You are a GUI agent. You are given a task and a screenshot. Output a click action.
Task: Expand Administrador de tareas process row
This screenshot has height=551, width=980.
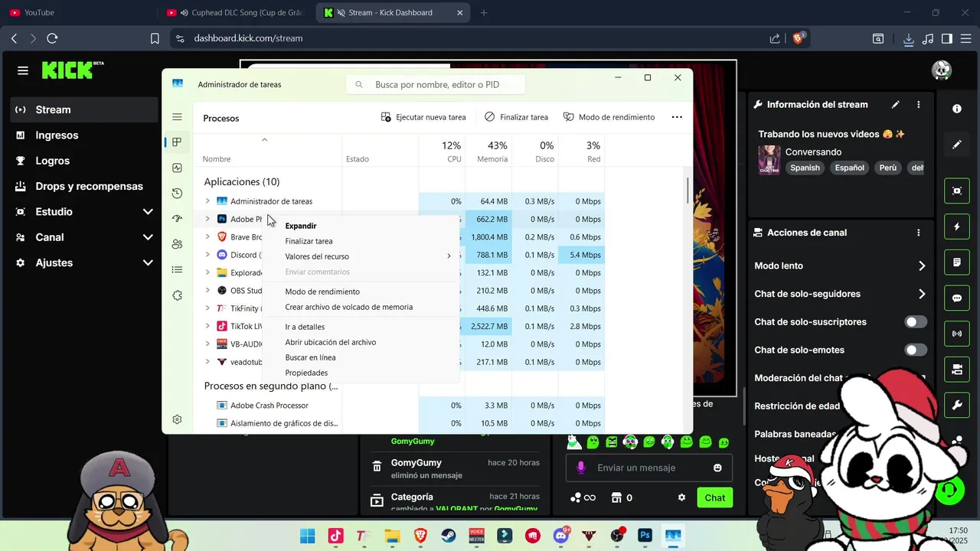tap(207, 201)
